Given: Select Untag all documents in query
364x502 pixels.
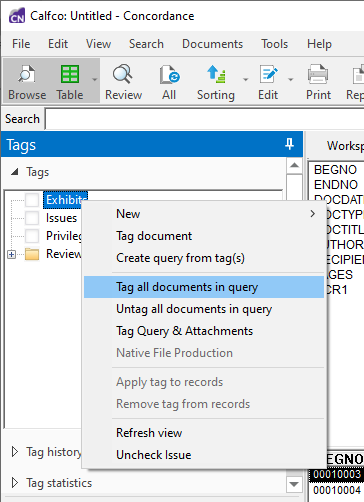Looking at the screenshot, I should click(x=204, y=309).
